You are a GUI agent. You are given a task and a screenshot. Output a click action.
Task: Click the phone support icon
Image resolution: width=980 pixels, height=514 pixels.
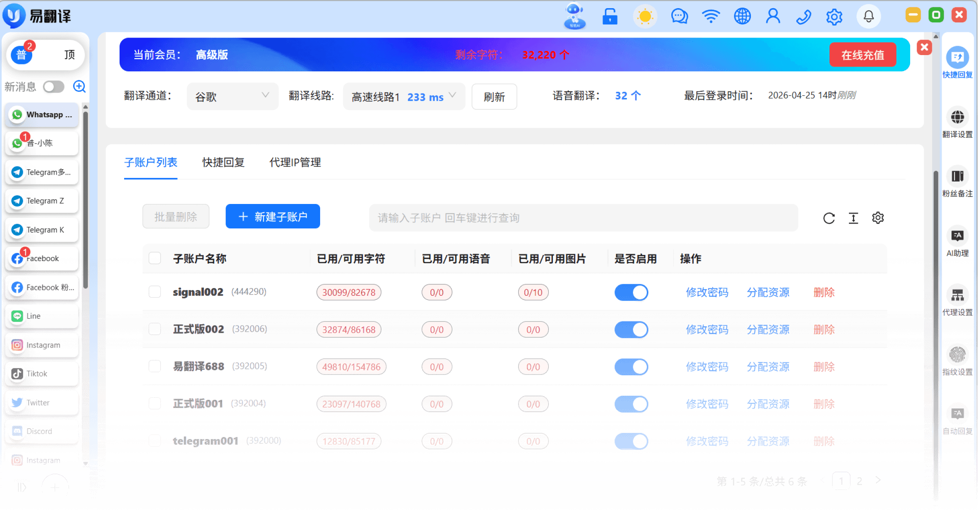click(804, 17)
